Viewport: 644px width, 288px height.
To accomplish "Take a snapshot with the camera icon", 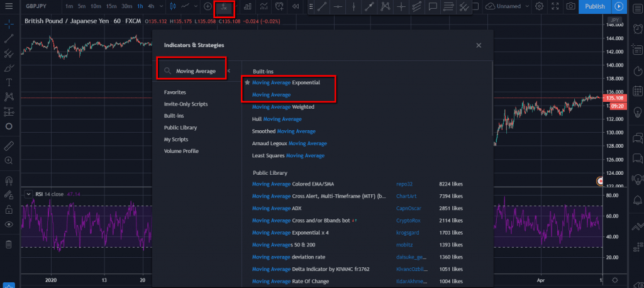I will (570, 6).
